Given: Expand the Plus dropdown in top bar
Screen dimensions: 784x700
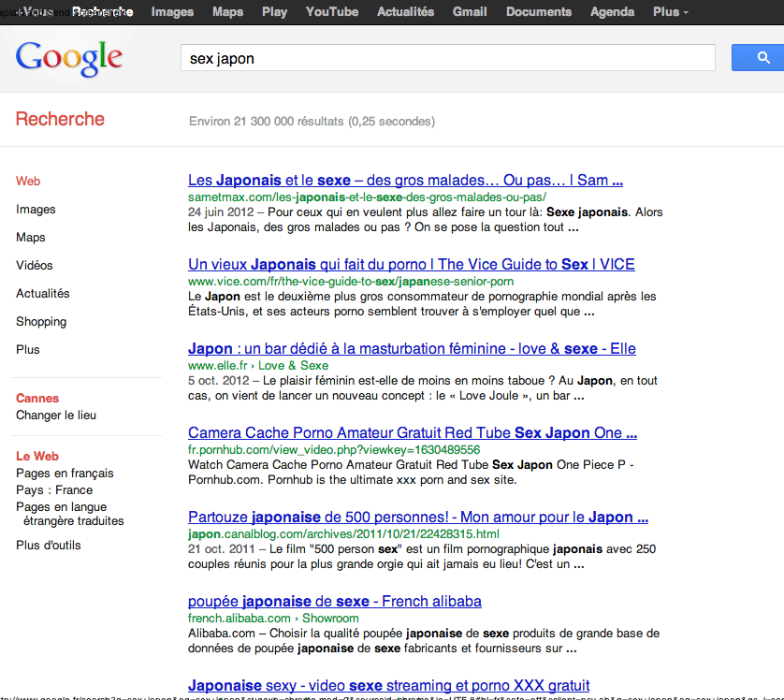Looking at the screenshot, I should click(x=670, y=11).
